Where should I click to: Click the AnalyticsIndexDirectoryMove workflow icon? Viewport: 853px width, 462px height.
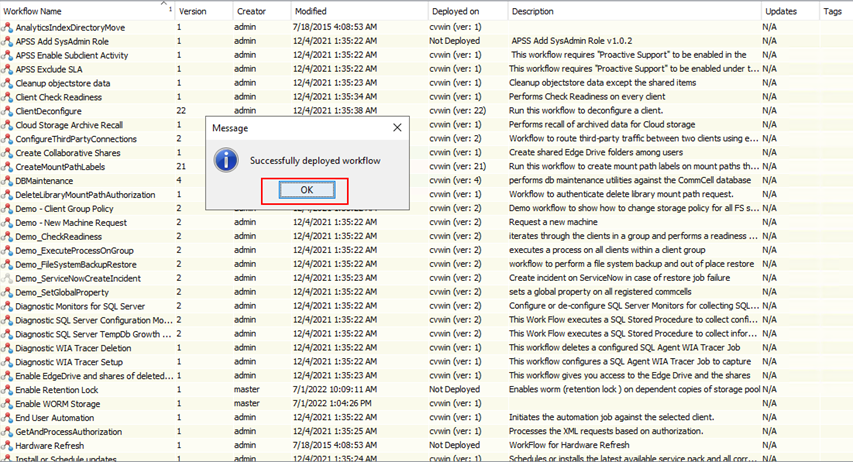point(8,29)
